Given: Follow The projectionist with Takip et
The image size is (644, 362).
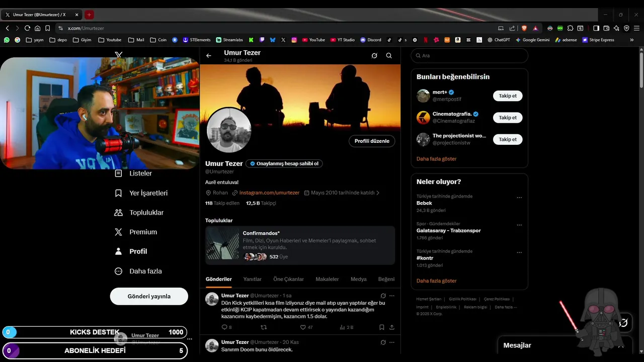Looking at the screenshot, I should (508, 139).
